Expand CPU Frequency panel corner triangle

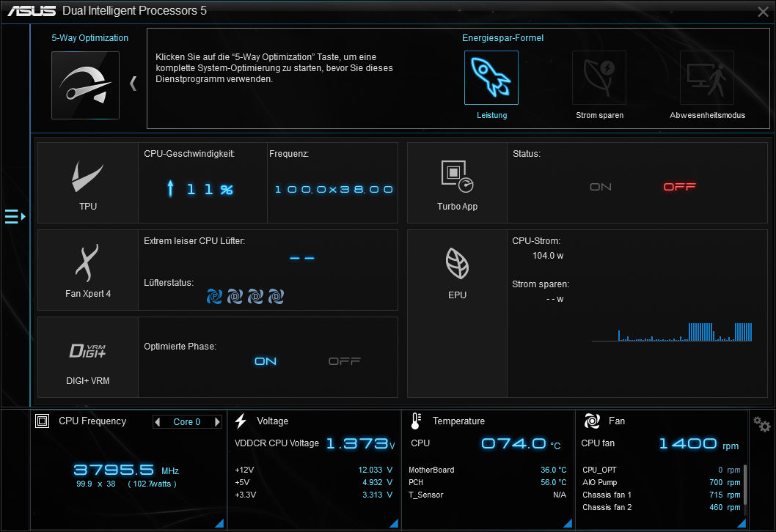pos(220,523)
